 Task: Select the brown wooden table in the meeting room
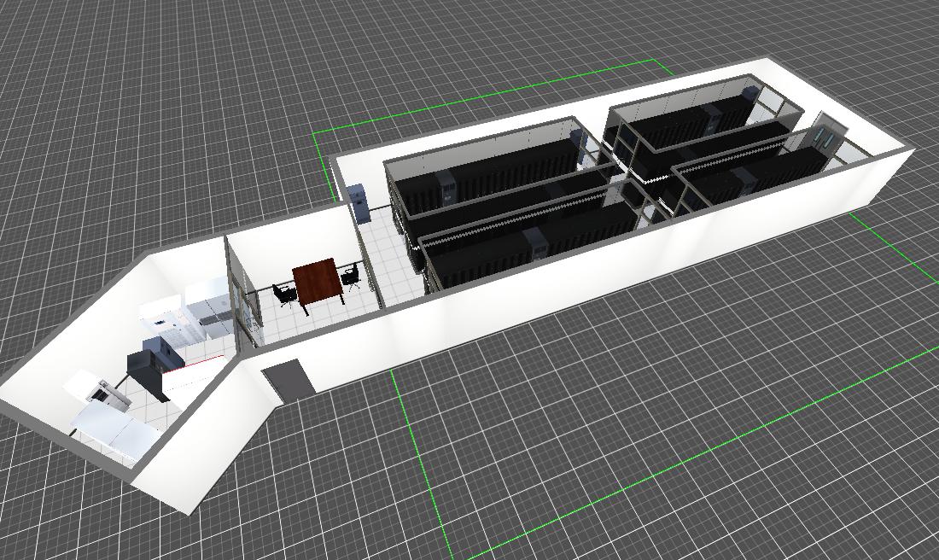[316, 279]
